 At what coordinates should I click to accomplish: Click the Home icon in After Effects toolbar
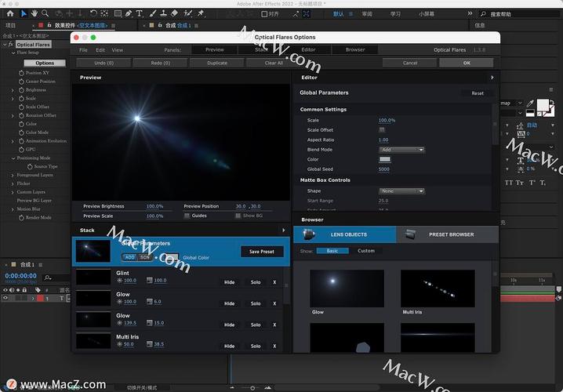coord(10,13)
